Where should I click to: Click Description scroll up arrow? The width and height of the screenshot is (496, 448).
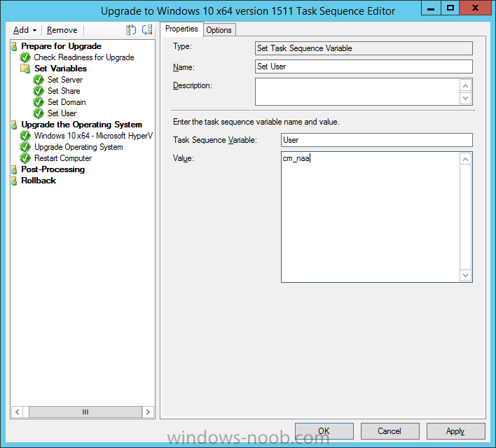(x=465, y=85)
